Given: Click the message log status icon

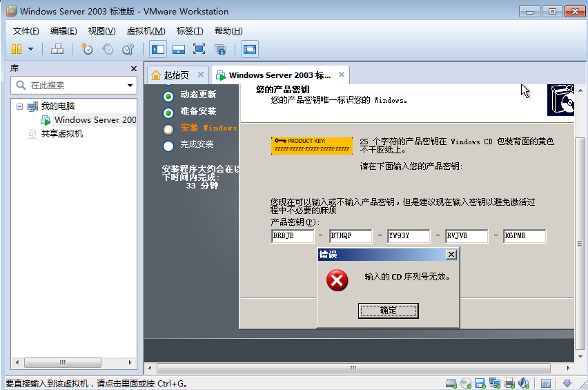Looking at the screenshot, I should (546, 383).
